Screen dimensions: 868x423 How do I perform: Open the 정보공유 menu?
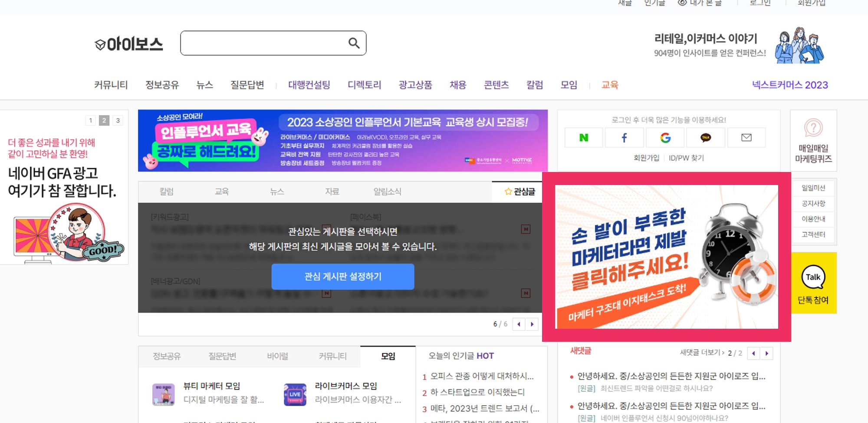coord(162,85)
